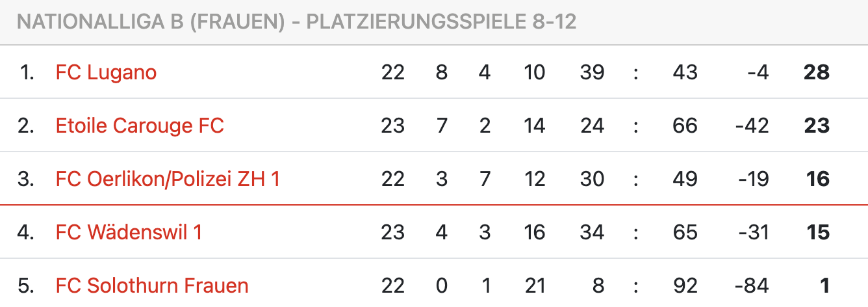Click rank number 2. beside Etoile Carouge
The width and height of the screenshot is (868, 307).
coord(26,126)
